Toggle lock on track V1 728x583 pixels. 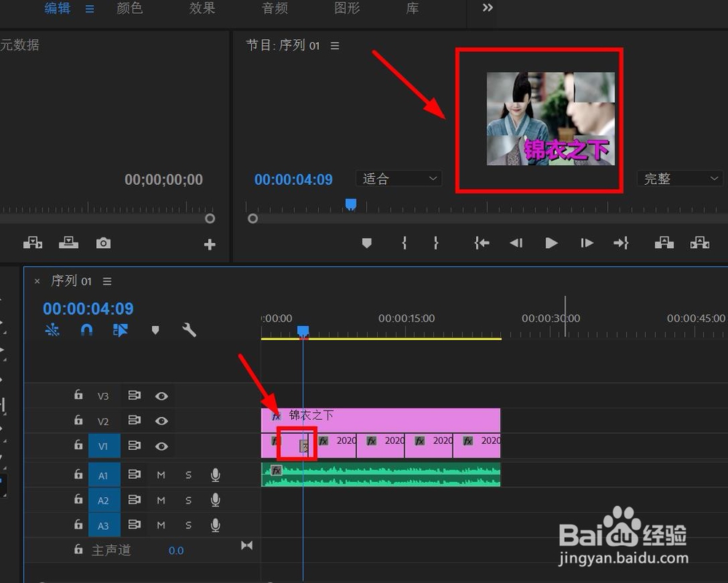point(79,445)
